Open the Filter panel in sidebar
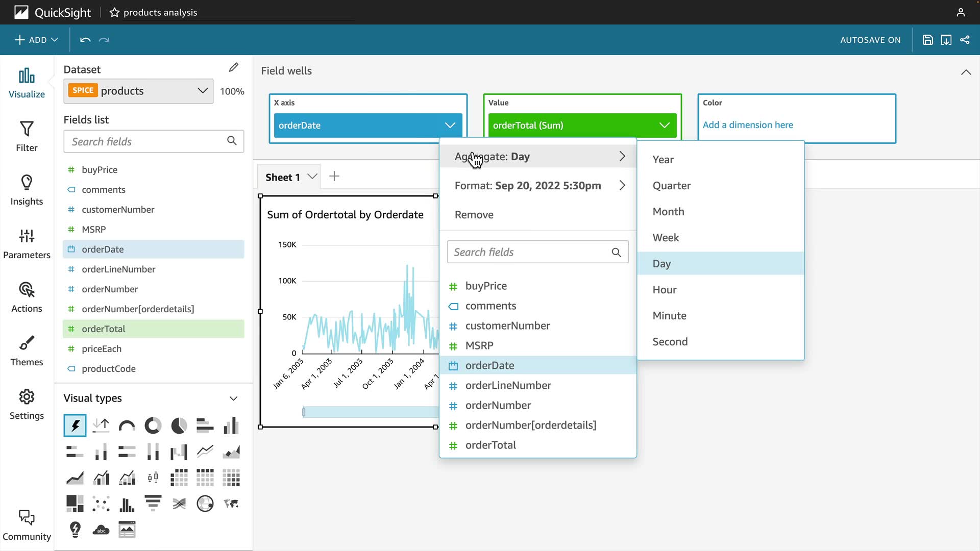 27,136
